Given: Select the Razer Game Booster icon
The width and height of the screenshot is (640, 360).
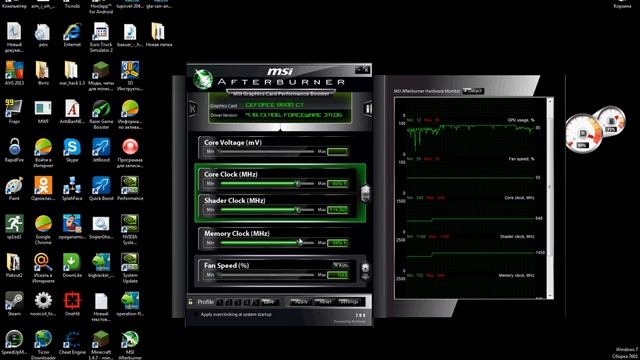Looking at the screenshot, I should [x=101, y=115].
